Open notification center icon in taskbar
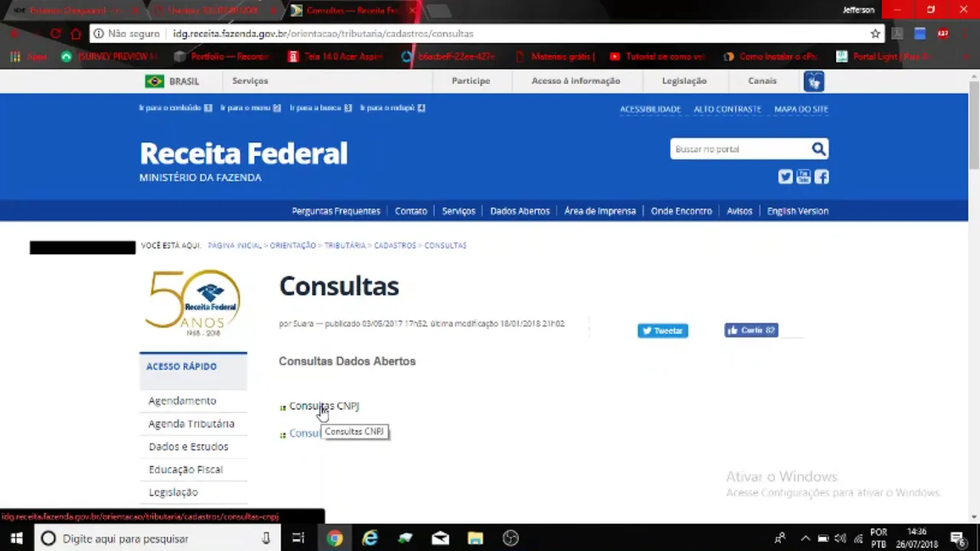This screenshot has width=980, height=551. tap(957, 539)
